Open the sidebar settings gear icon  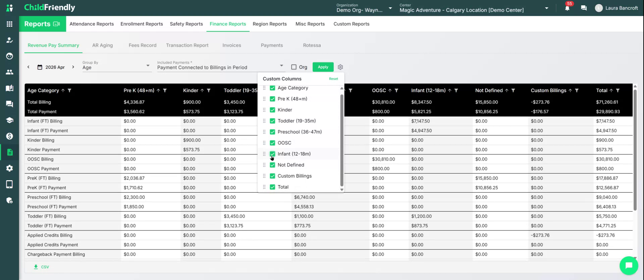pos(9,168)
